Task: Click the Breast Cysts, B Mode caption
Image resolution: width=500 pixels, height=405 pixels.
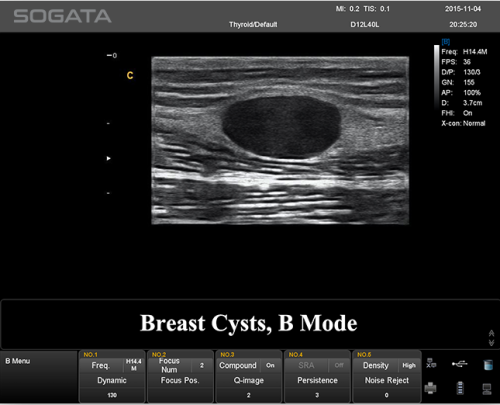Action: pos(249,323)
